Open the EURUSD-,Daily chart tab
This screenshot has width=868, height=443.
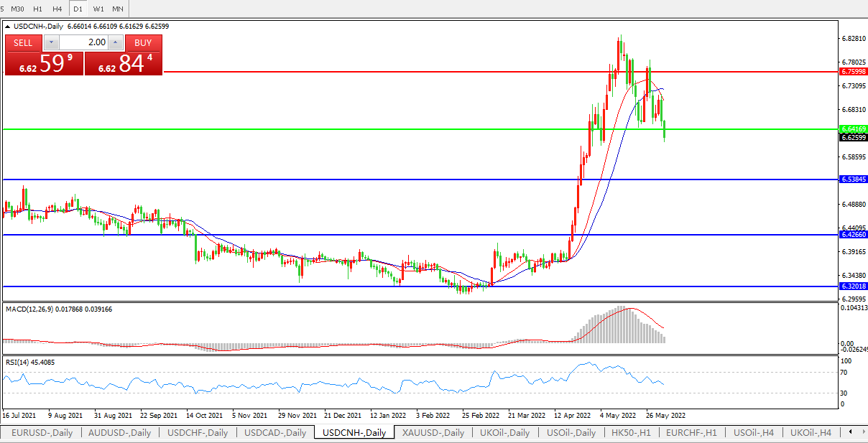coord(42,432)
